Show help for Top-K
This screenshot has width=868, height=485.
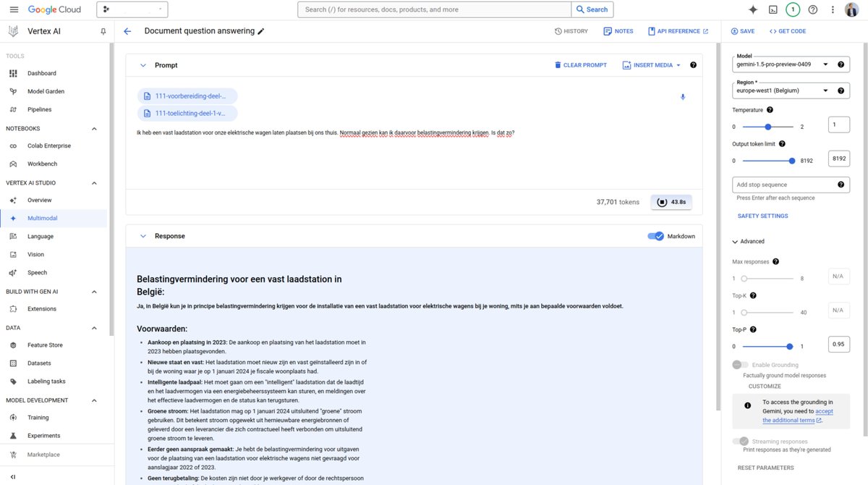pos(753,295)
